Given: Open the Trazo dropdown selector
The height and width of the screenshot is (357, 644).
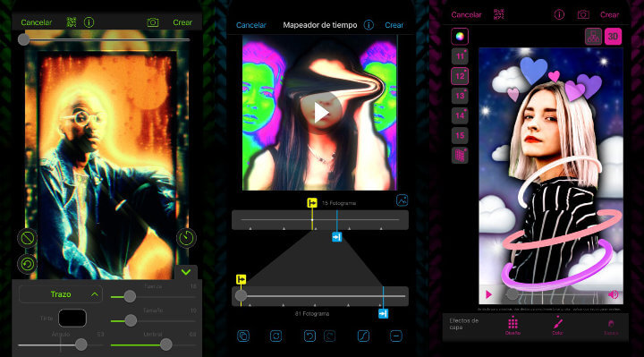Looking at the screenshot, I should pyautogui.click(x=61, y=294).
